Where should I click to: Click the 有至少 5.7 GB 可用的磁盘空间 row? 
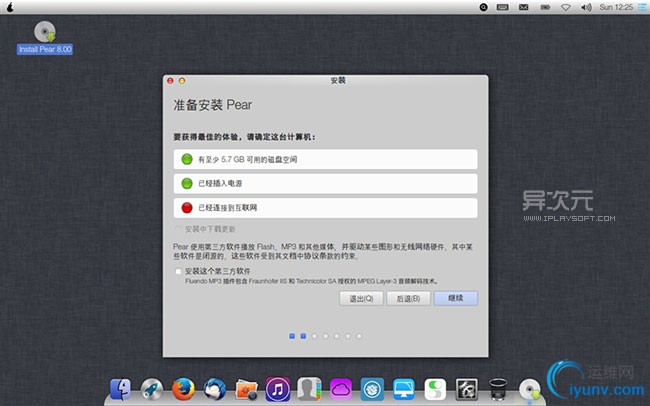click(325, 159)
